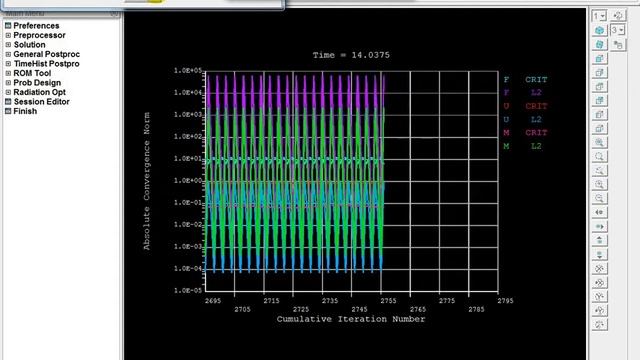
Task: Open the rate dropdown showing 3
Action: [x=618, y=30]
